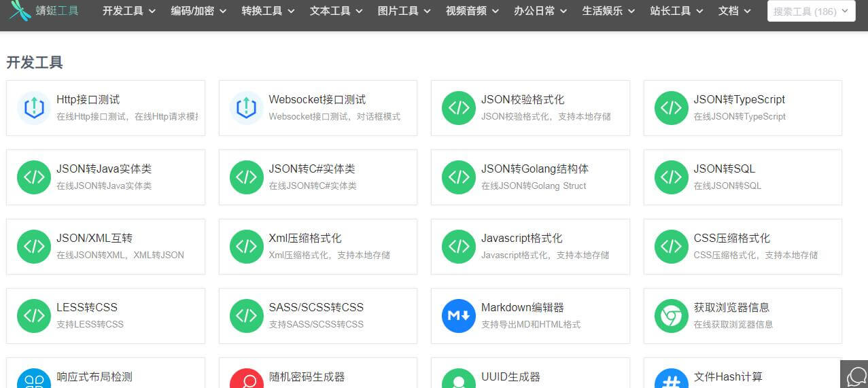Click description CSS压缩格式化，支持本地存储
This screenshot has height=388, width=868.
[x=756, y=255]
